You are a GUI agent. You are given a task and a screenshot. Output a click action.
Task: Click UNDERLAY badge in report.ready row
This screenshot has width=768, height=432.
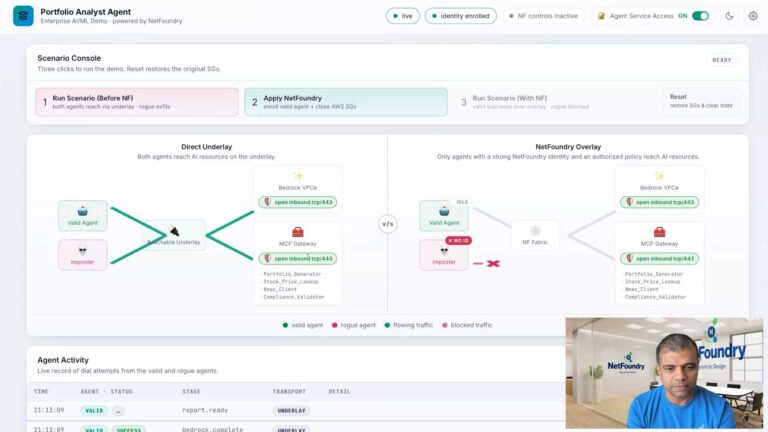291,410
